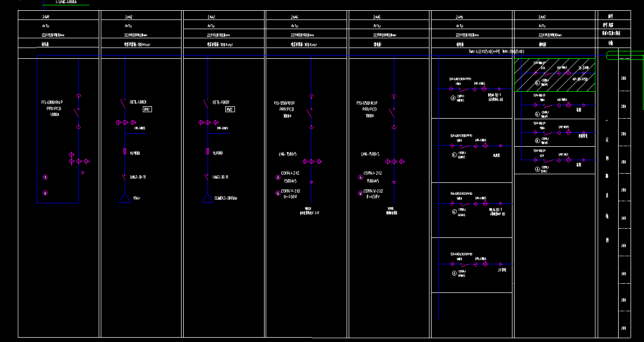Click the voltmeter symbol beside 0~450V in 2AA4
The height and width of the screenshot is (342, 644).
click(x=278, y=193)
